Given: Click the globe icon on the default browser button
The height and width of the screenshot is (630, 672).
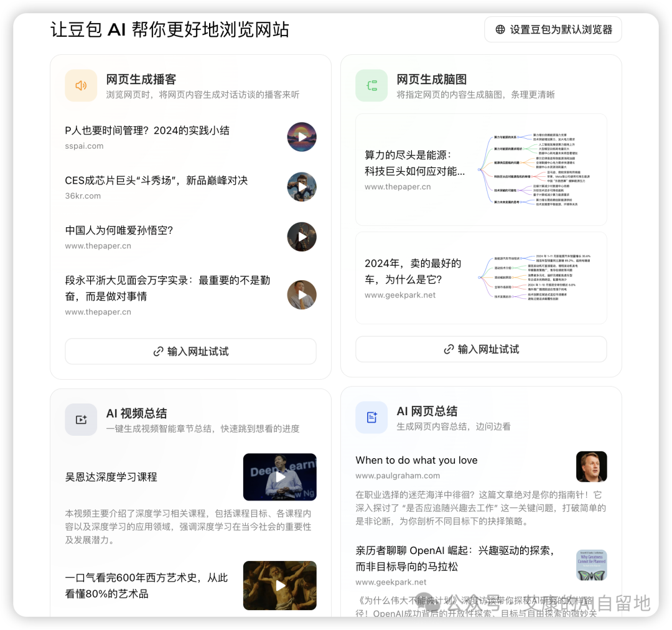Looking at the screenshot, I should [x=500, y=29].
